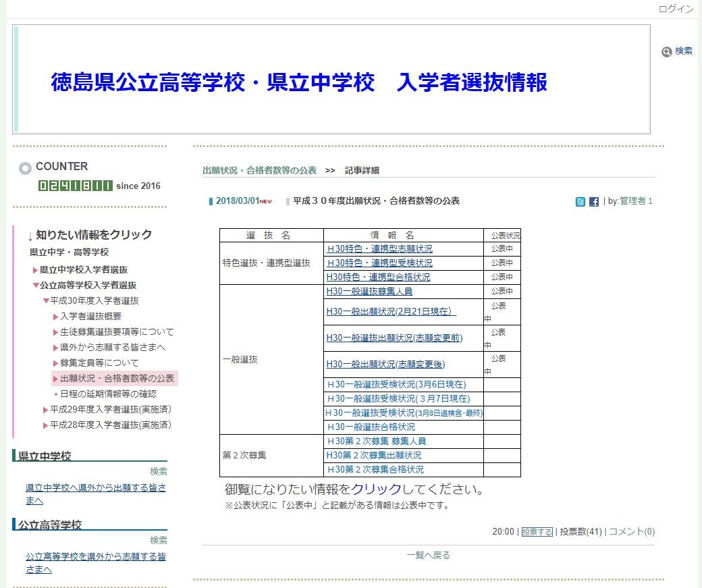Click 検索 under the 公立高等学校 section
702x588 pixels.
(x=159, y=539)
